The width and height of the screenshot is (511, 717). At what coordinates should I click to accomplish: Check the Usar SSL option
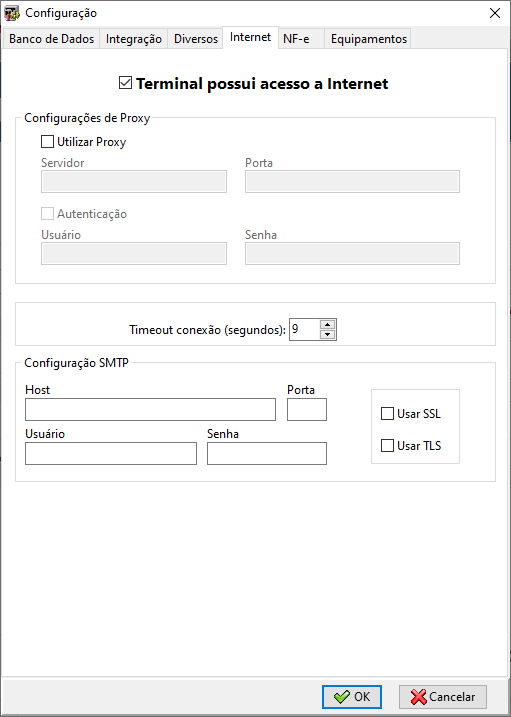[x=387, y=414]
